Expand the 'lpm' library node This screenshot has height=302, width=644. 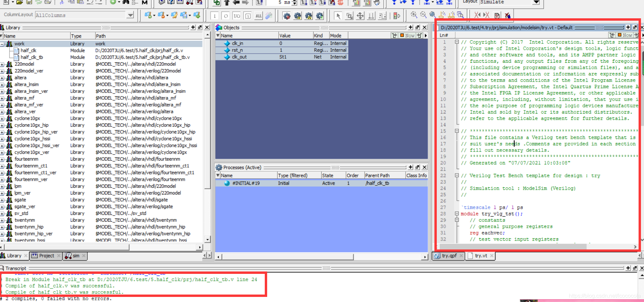[2, 186]
